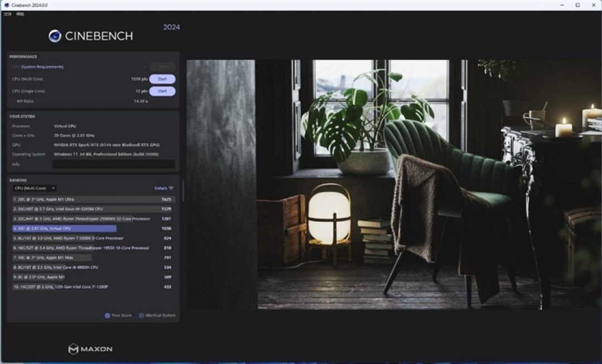
Task: Start the CPU (Multi Core) benchmark
Action: tap(162, 79)
